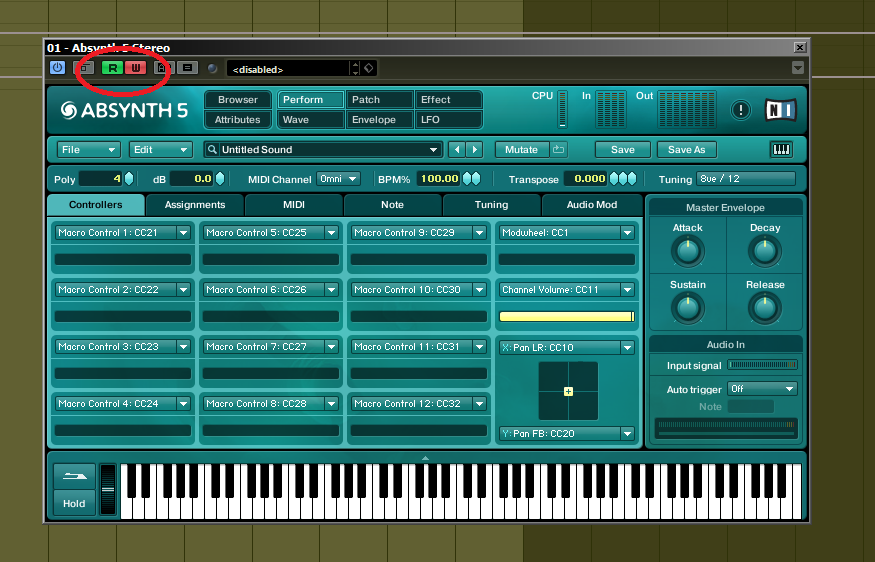Click the Release knob
Viewport: 875px width, 562px height.
click(765, 308)
